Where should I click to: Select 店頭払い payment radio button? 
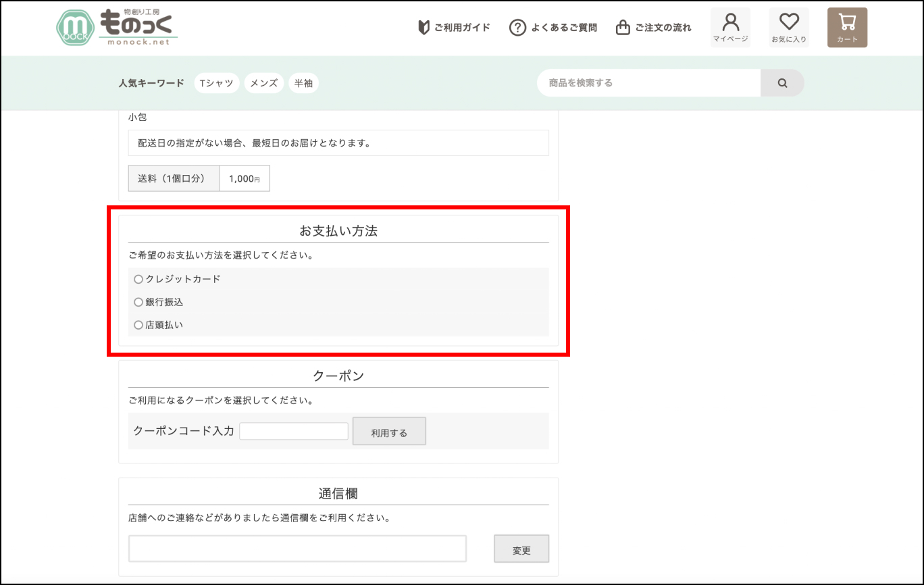click(x=138, y=325)
